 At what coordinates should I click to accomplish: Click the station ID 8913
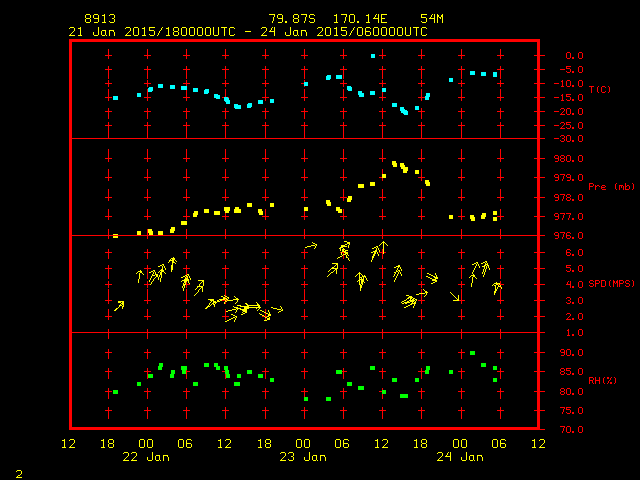pos(100,19)
